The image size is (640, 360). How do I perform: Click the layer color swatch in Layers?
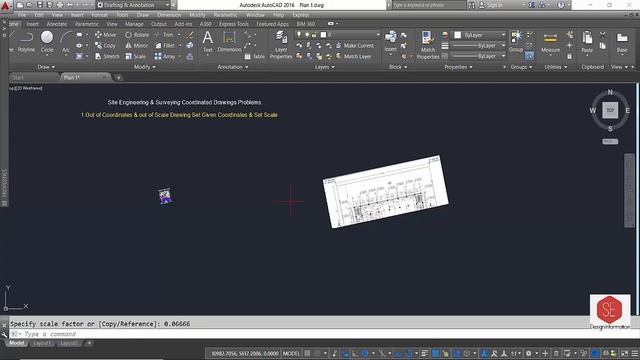(323, 35)
